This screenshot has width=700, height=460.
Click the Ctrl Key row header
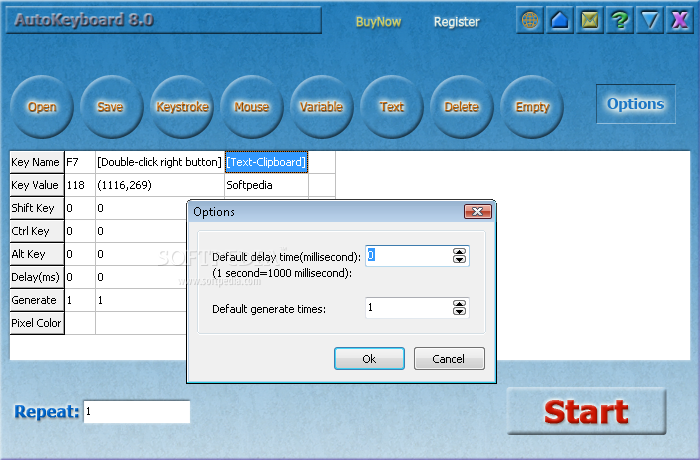(37, 231)
